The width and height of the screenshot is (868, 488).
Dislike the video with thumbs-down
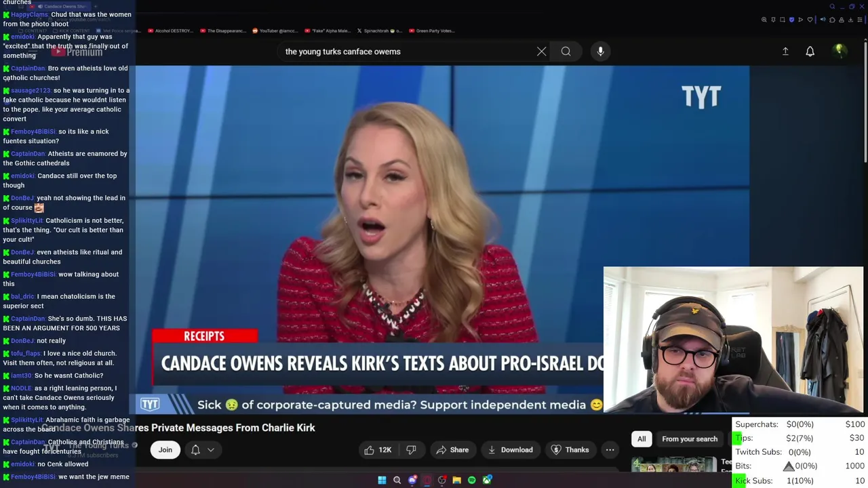coord(411,450)
